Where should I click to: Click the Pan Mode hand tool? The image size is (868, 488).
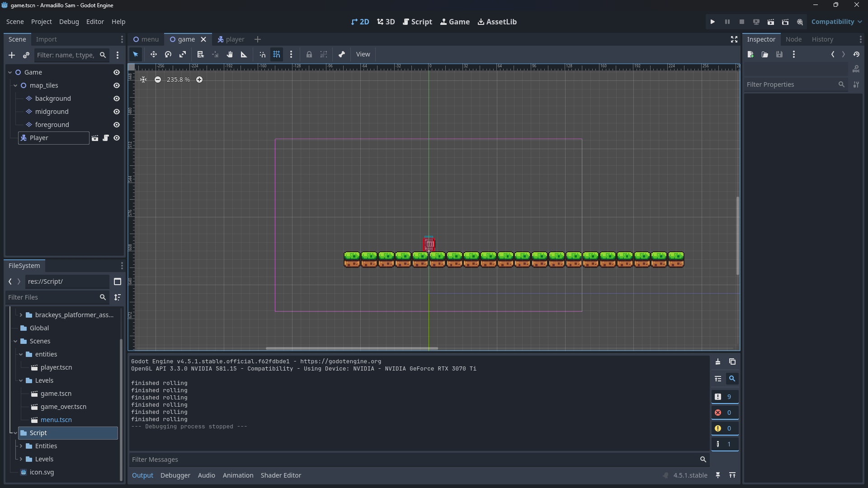[230, 54]
